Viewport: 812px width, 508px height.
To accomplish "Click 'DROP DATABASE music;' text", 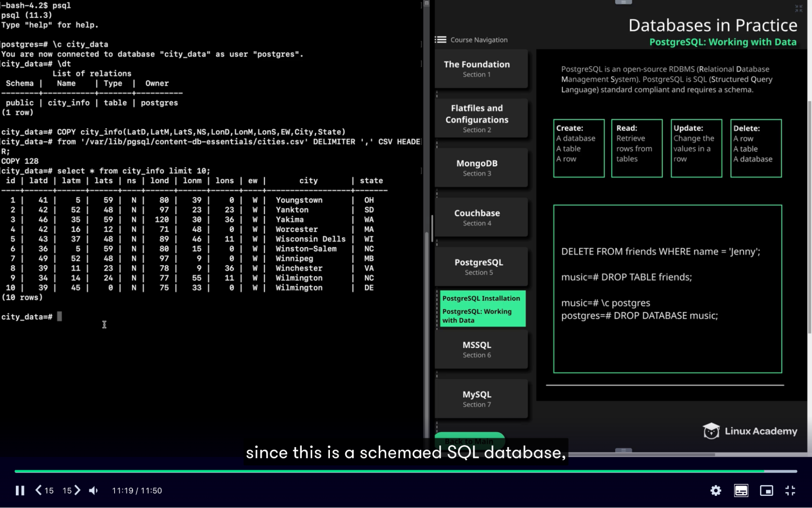I will (666, 316).
